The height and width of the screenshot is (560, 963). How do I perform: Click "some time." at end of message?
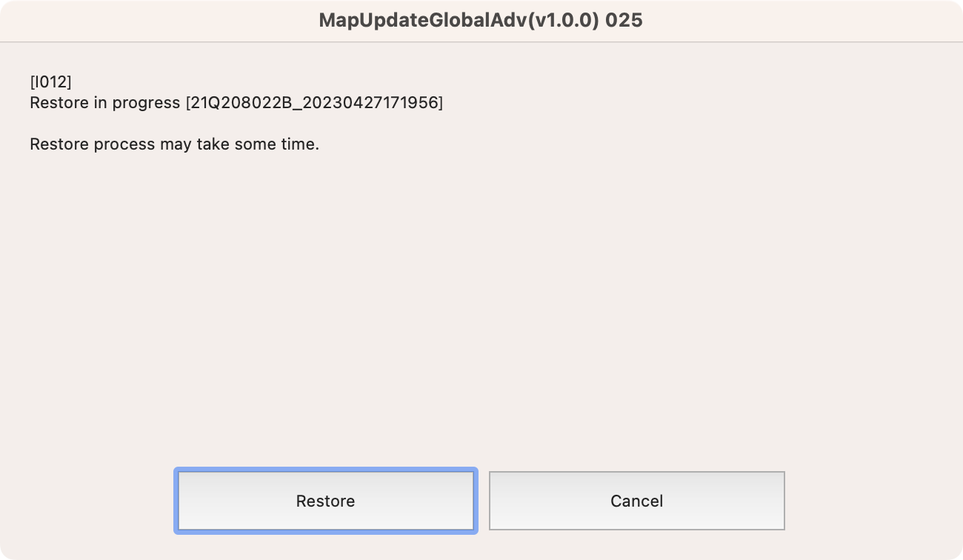(277, 144)
